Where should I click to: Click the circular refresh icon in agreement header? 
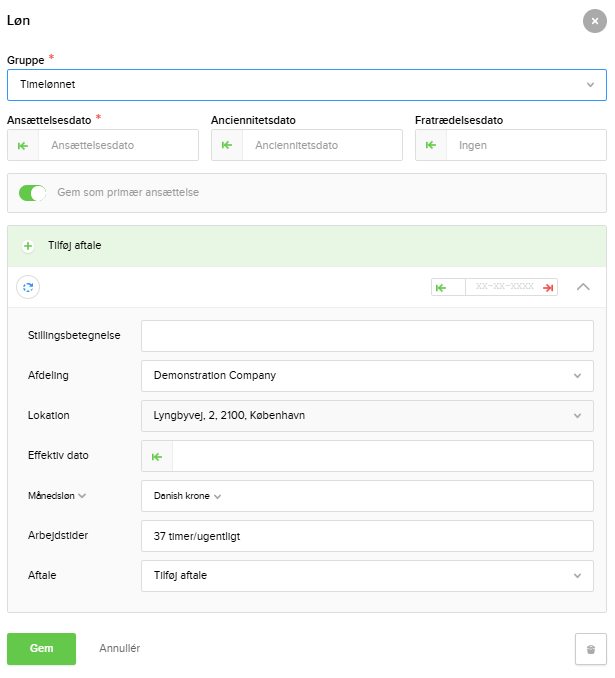[x=28, y=287]
